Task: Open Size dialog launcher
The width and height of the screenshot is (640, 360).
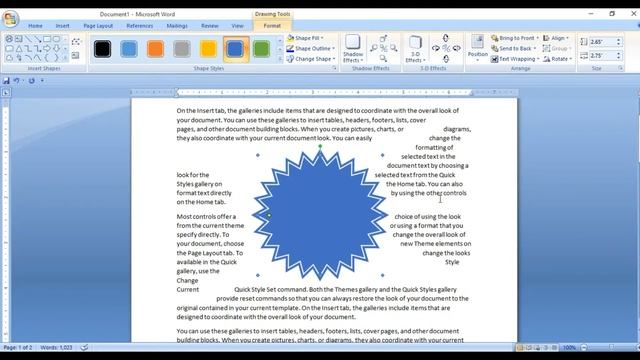Action: (x=620, y=68)
